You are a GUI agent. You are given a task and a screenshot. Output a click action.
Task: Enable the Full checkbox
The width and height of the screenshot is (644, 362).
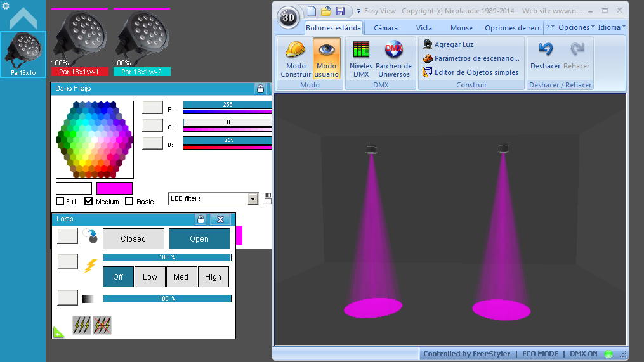point(60,202)
